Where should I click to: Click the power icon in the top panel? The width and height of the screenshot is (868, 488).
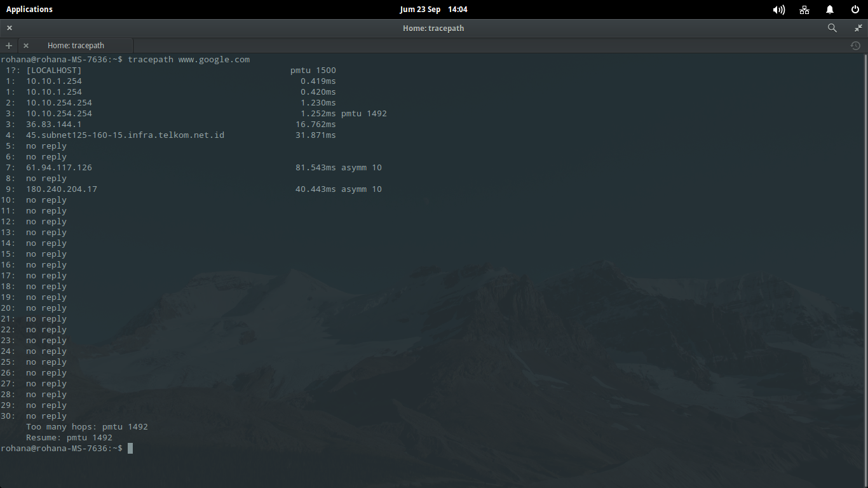pyautogui.click(x=855, y=9)
